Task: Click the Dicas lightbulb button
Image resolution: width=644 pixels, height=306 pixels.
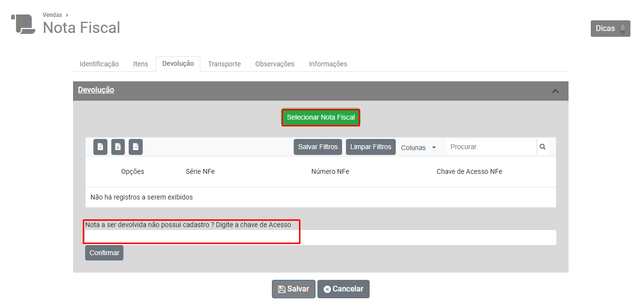Action: pos(610,29)
